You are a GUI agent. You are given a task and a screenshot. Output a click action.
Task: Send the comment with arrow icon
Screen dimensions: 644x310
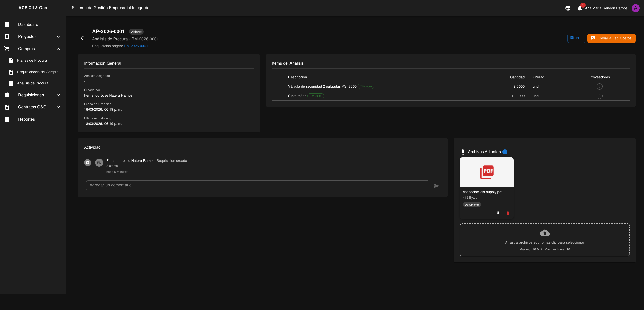(436, 186)
